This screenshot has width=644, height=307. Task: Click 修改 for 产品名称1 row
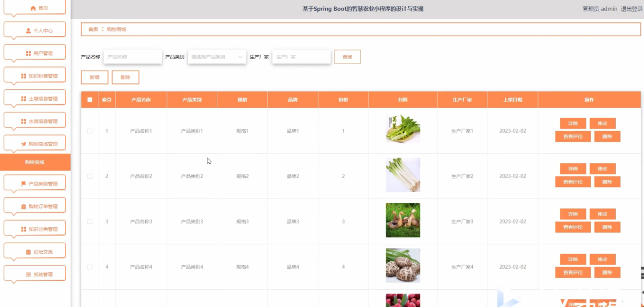tap(603, 123)
